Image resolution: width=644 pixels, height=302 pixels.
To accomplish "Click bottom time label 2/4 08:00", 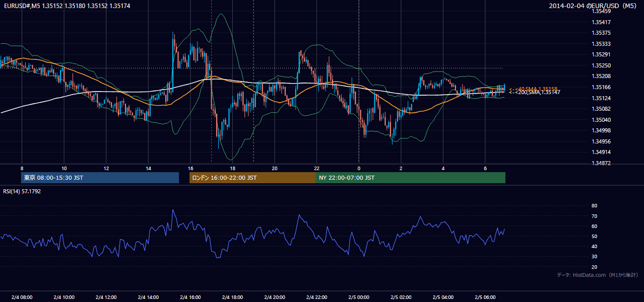I will [22, 297].
